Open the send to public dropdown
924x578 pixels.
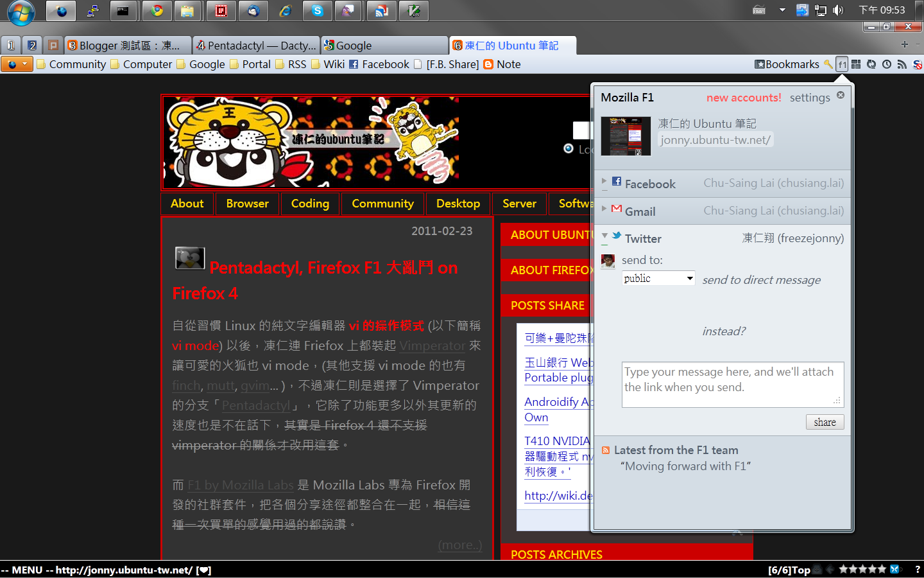pyautogui.click(x=658, y=278)
